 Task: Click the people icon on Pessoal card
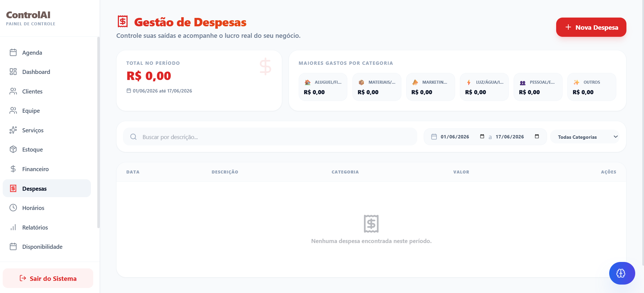(523, 83)
